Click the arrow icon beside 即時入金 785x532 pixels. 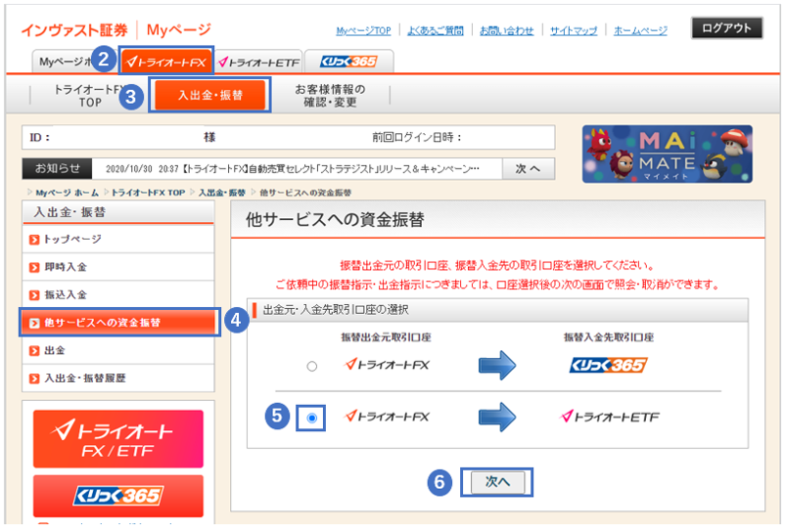click(34, 268)
